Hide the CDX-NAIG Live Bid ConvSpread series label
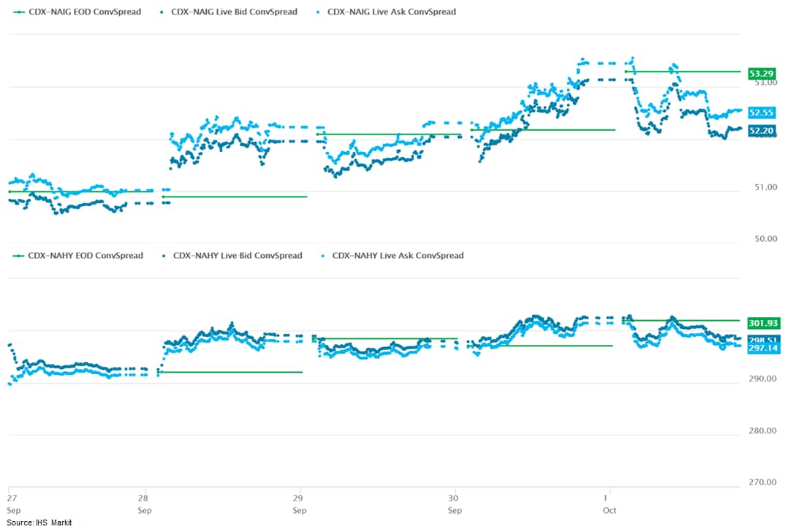The width and height of the screenshot is (785, 532). coord(234,12)
